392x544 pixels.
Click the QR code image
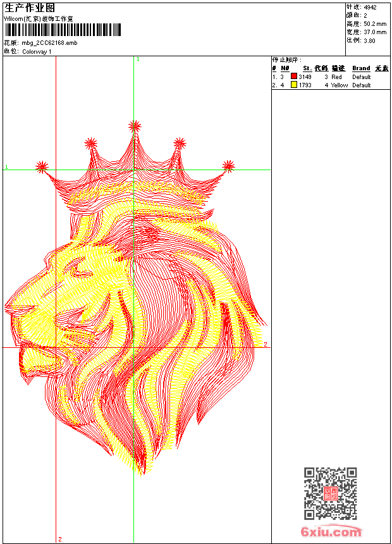(330, 493)
